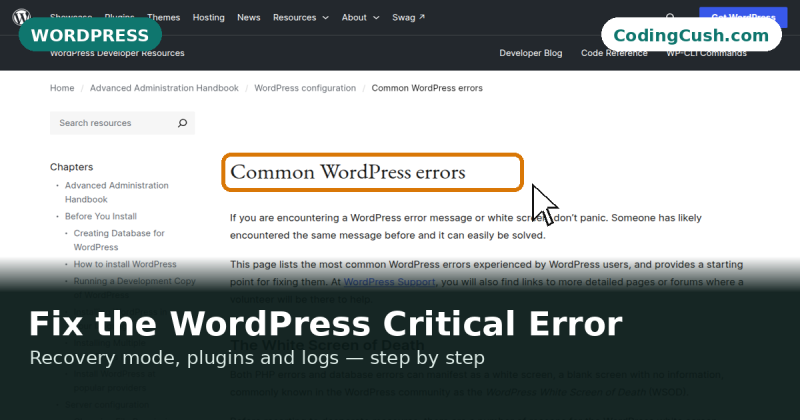Open the WordPress configuration breadcrumb
Viewport: 800px width, 420px height.
tap(305, 88)
